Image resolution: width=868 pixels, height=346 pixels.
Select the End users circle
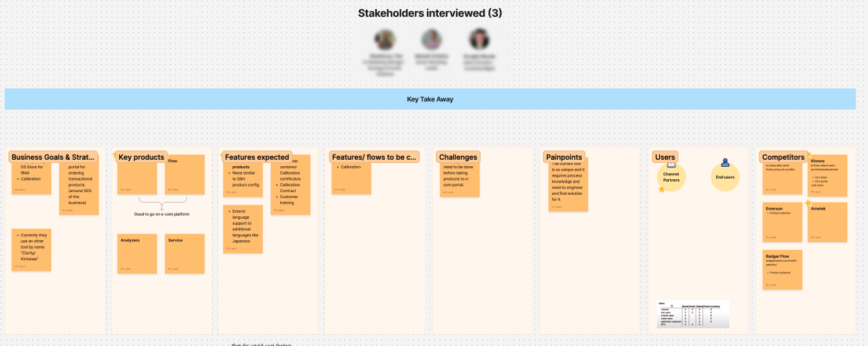click(725, 177)
